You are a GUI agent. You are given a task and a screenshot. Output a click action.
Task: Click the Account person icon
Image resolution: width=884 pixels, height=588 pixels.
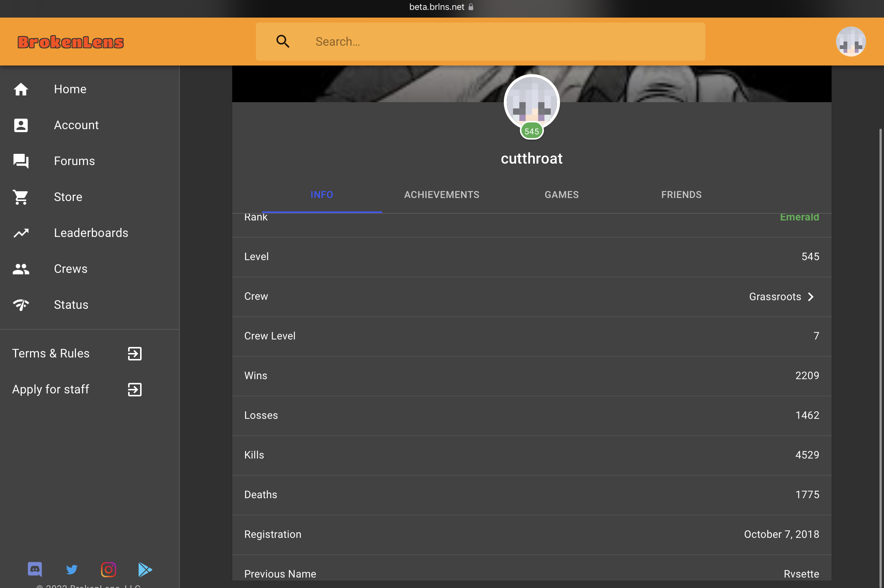pyautogui.click(x=21, y=125)
